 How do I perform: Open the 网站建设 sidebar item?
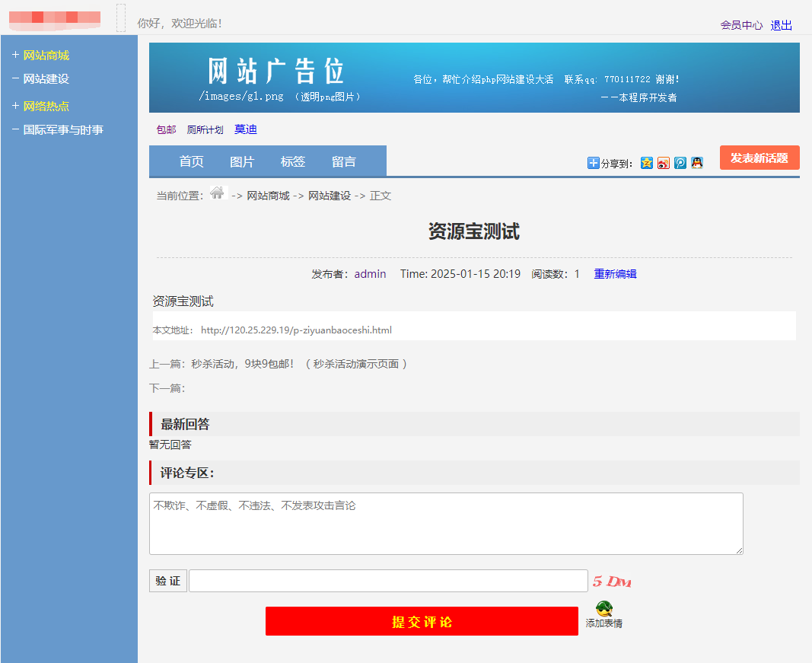tap(46, 79)
